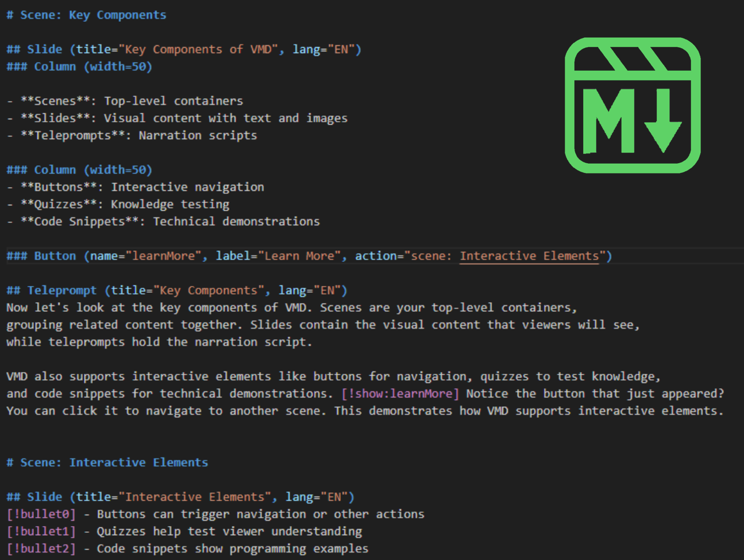Click the '[!bullet1]' marker
Screen dimensions: 744x560
point(41,532)
